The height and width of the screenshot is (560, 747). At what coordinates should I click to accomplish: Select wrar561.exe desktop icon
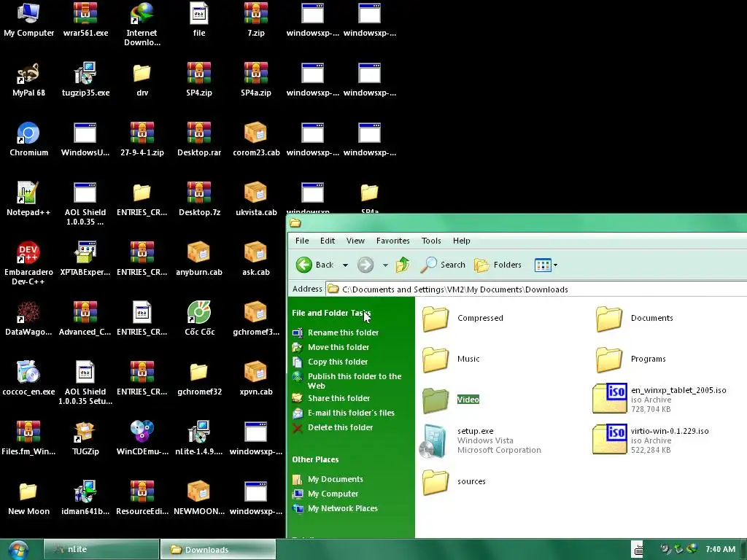(85, 19)
